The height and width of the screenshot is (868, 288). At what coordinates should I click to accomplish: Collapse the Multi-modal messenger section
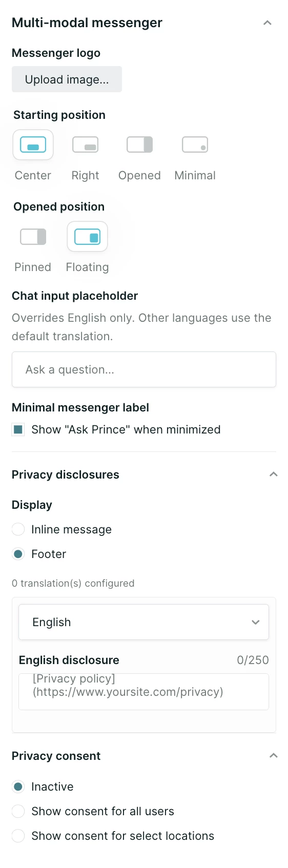267,23
